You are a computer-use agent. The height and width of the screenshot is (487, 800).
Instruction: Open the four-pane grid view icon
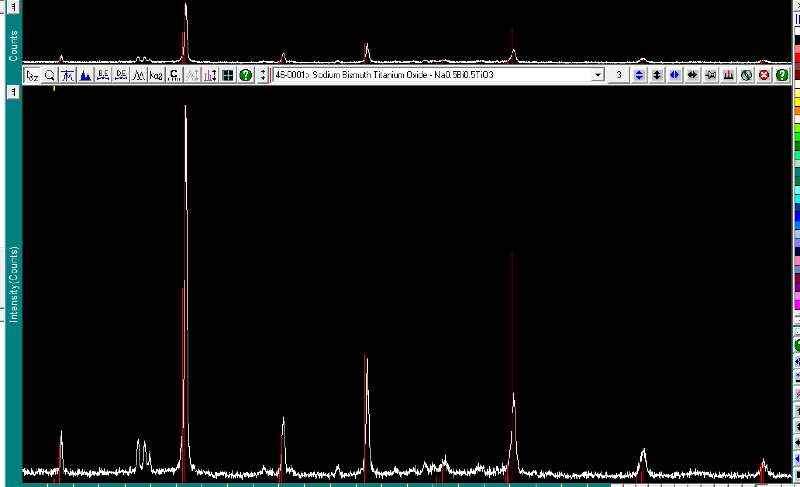pos(228,75)
